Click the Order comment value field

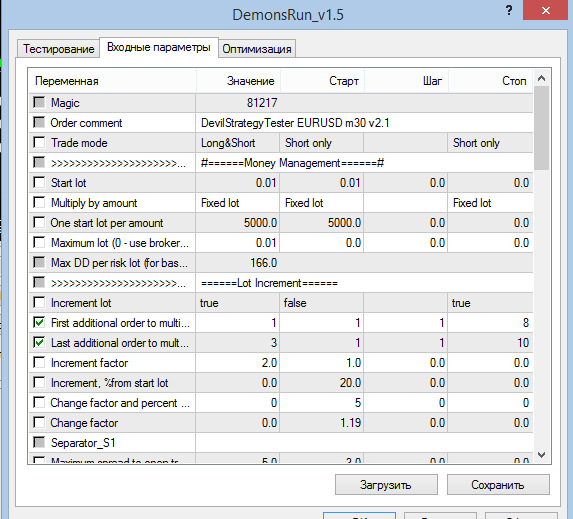(x=364, y=123)
